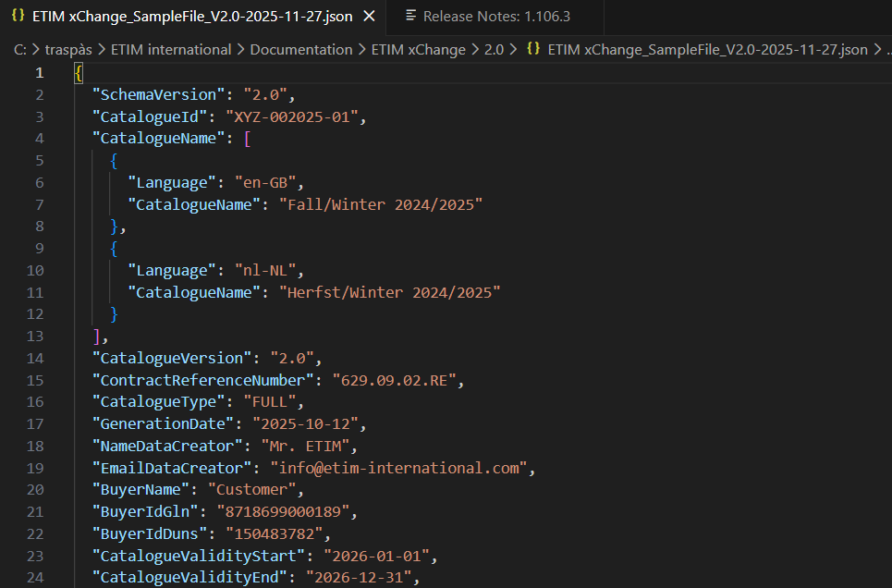The image size is (892, 588).
Task: Click the Release Notes tab preview icon
Action: (410, 17)
